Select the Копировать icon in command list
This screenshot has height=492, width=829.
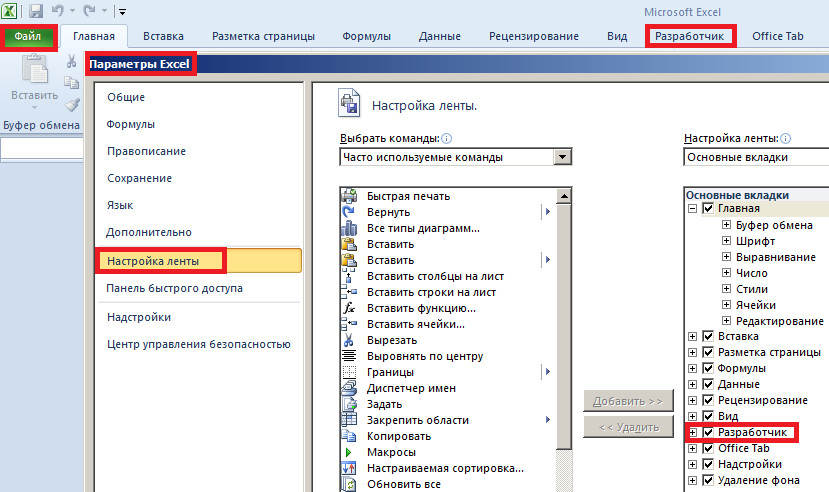pyautogui.click(x=349, y=436)
